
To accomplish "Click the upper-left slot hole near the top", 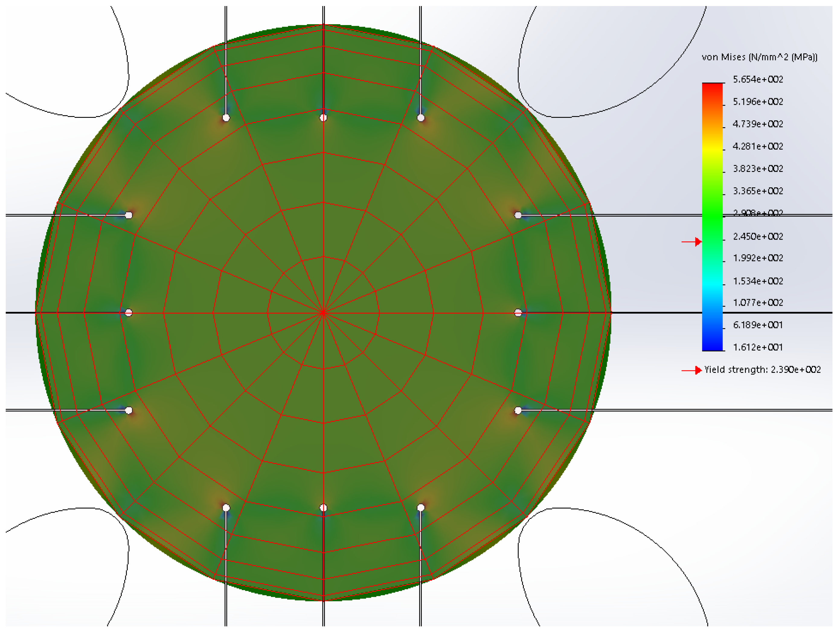I will click(x=226, y=118).
